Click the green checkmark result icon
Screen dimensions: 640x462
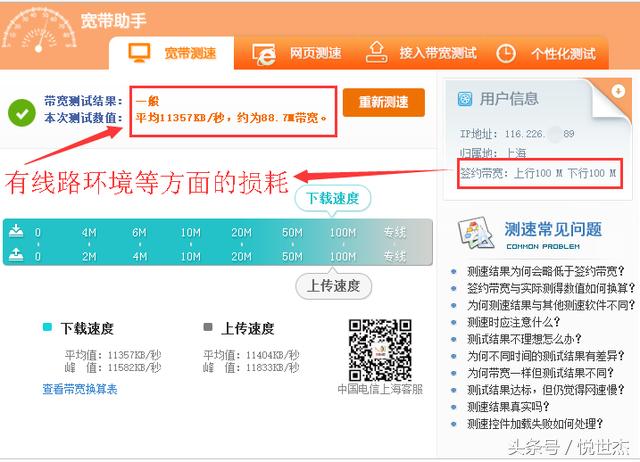pyautogui.click(x=22, y=113)
